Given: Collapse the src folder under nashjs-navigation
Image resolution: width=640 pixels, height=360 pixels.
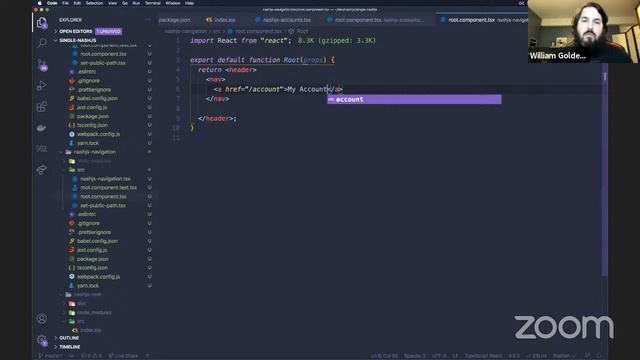Looking at the screenshot, I should click(81, 170).
